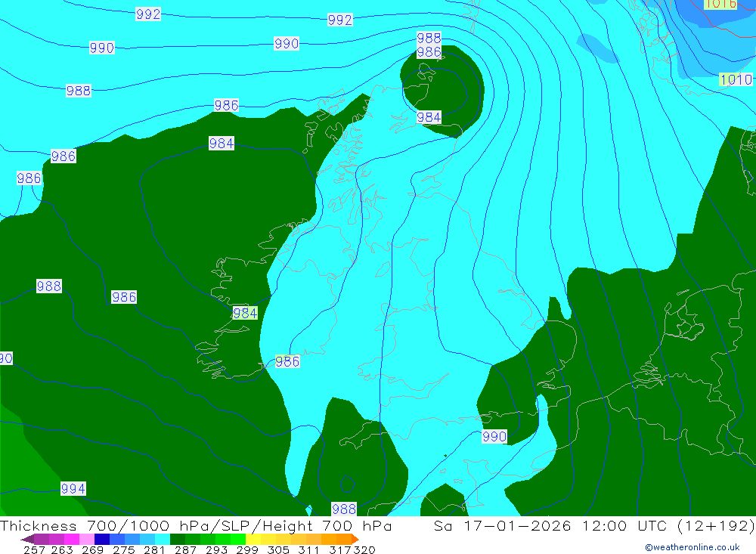Select the pink legend color swatch
756x554 pixels.
tap(85, 539)
